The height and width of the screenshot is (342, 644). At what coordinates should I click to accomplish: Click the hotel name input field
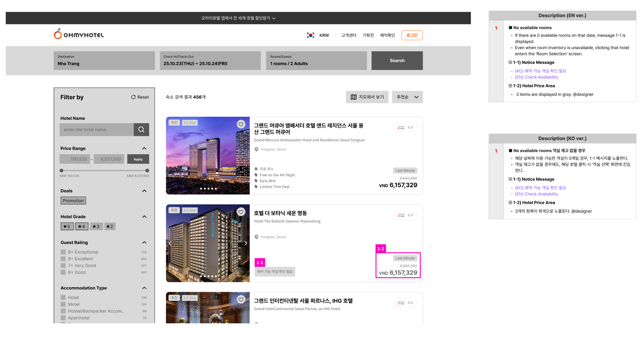(x=97, y=130)
